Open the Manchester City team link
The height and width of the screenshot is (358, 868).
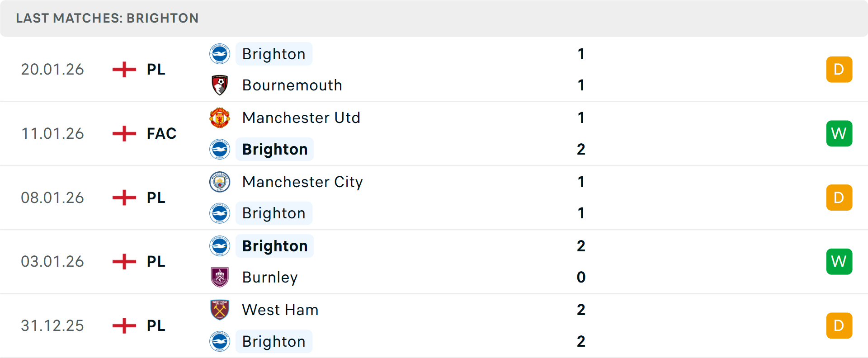click(302, 182)
